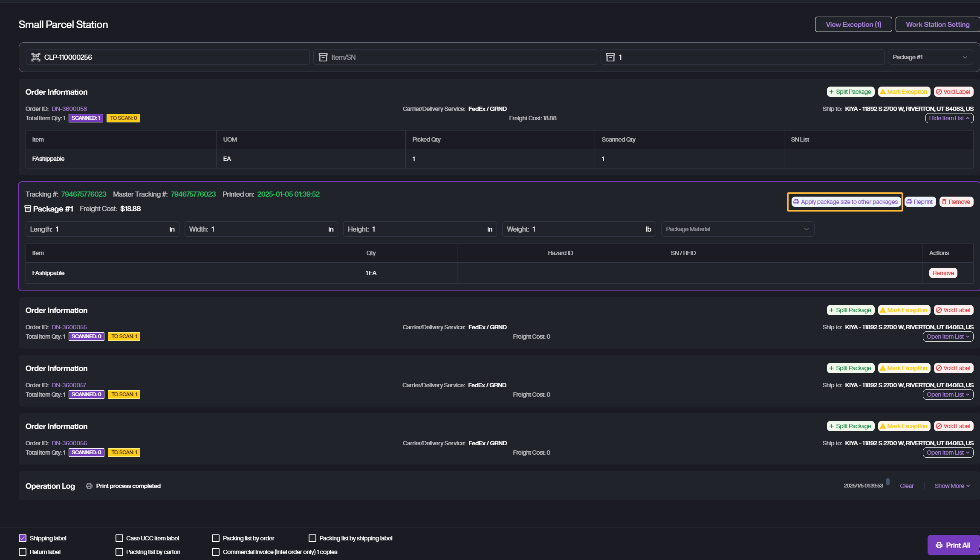Expand the item list for order DN-3600056

pos(948,453)
